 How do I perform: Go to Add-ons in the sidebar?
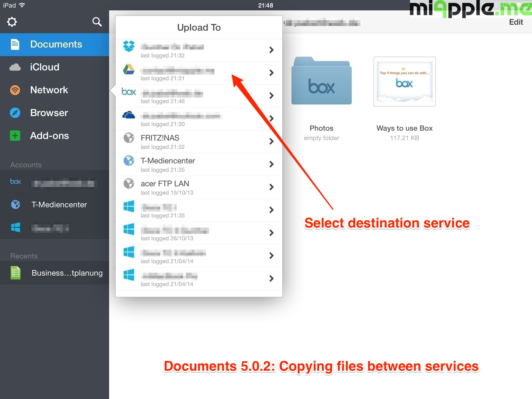click(49, 136)
